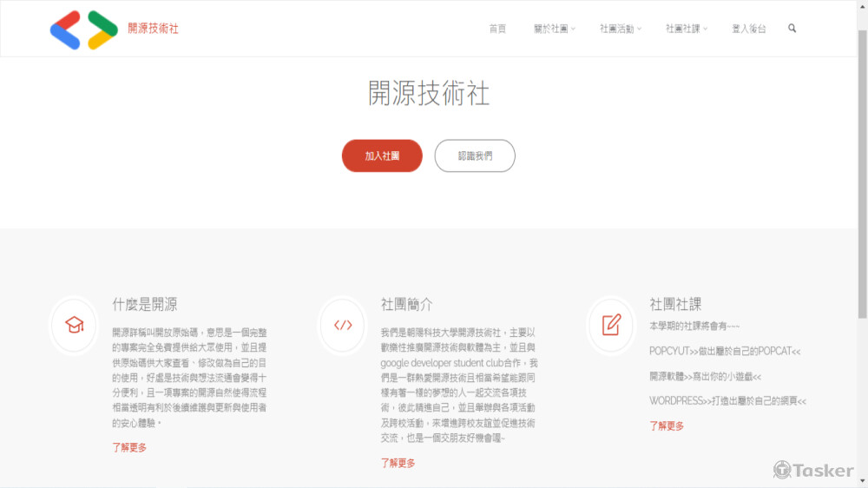
Task: Go to 首頁 in the navigation
Action: point(497,29)
